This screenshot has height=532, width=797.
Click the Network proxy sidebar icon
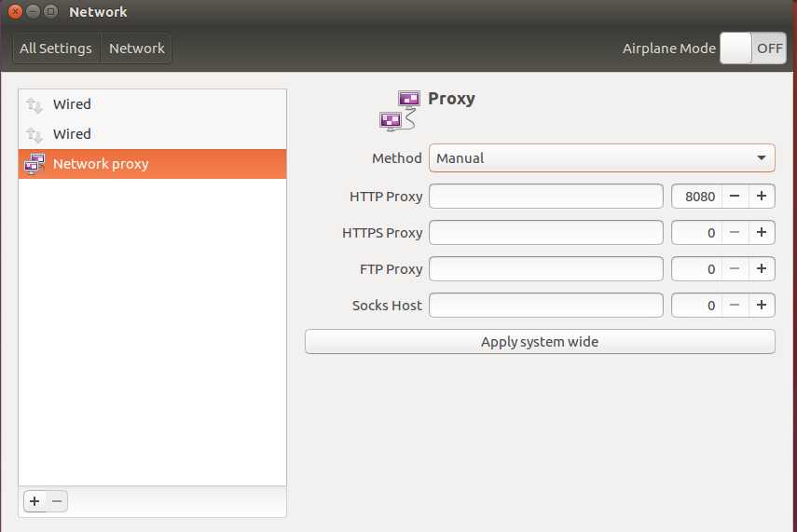(x=34, y=164)
